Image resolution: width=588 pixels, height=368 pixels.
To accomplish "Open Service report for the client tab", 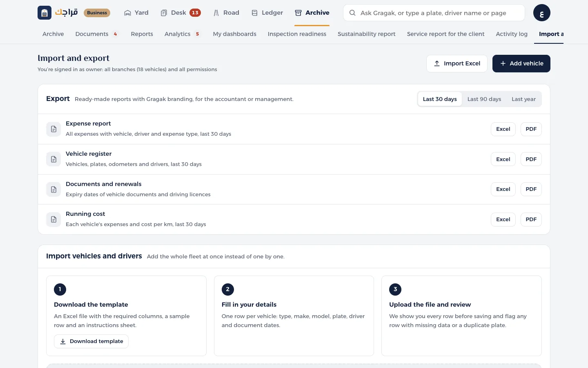I will click(x=445, y=34).
